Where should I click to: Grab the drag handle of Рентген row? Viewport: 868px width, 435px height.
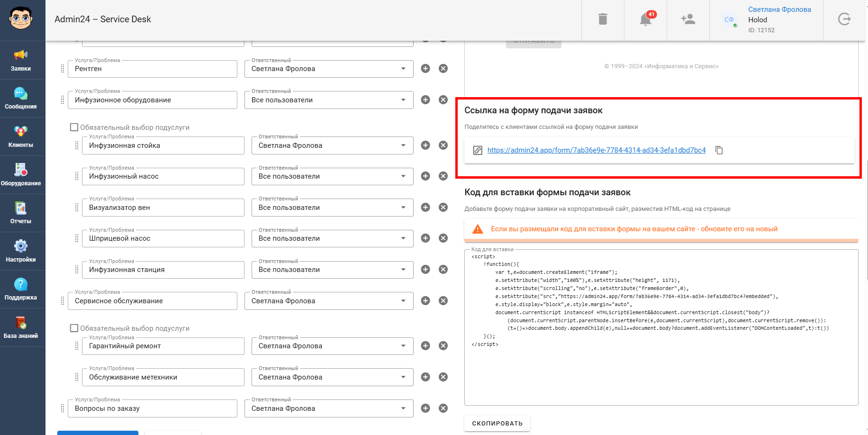click(x=63, y=69)
